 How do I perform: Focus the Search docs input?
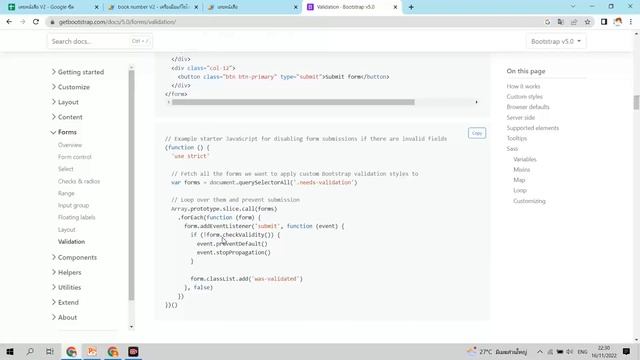pos(100,41)
